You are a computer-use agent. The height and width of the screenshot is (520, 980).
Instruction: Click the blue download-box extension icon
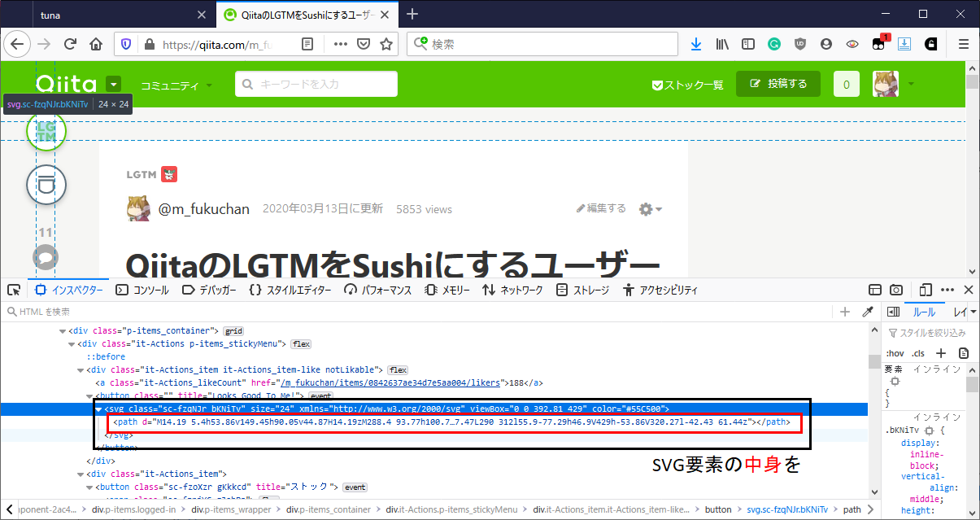pos(904,44)
